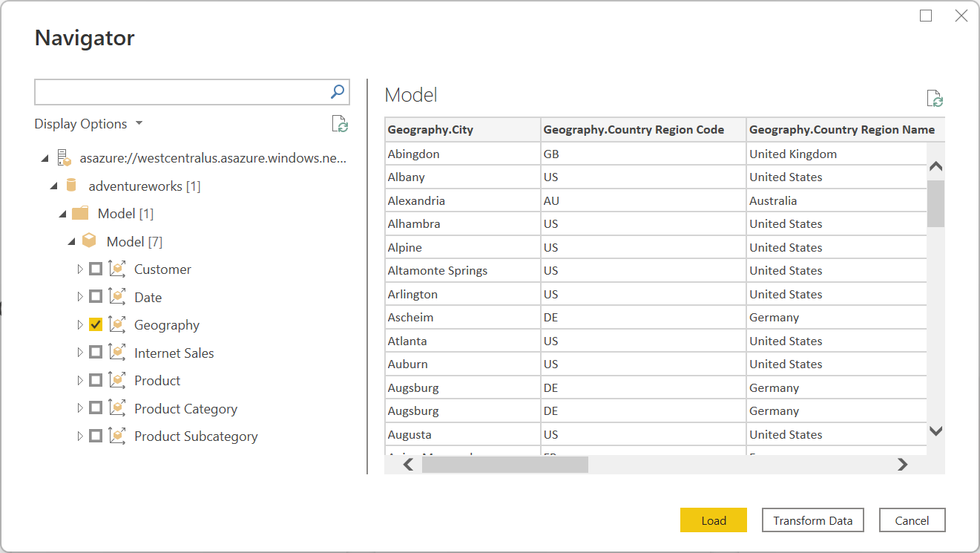Select the table icon next to Product Subcategory
The height and width of the screenshot is (553, 980).
[x=117, y=436]
